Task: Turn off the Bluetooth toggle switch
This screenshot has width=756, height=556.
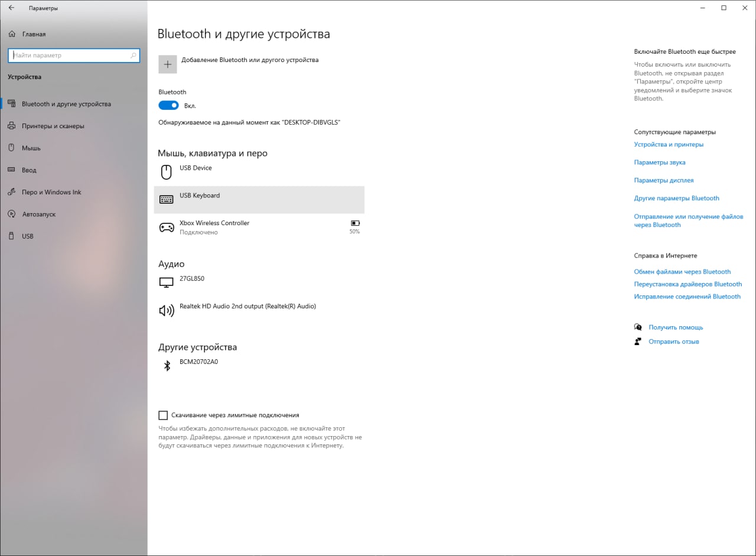Action: [x=168, y=105]
